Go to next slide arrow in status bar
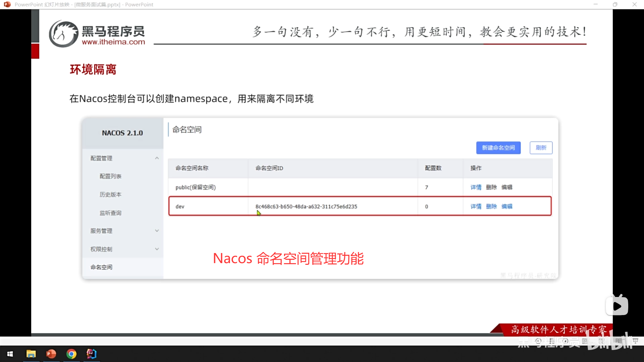Image resolution: width=644 pixels, height=362 pixels. coord(565,341)
